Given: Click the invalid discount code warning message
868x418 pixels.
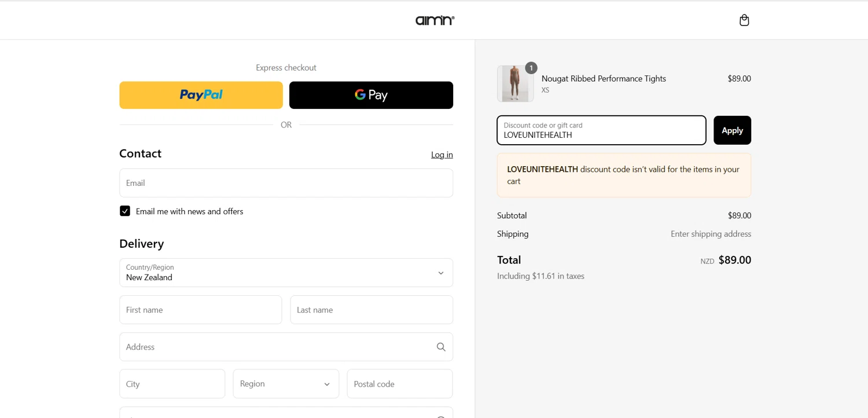Looking at the screenshot, I should coord(624,175).
